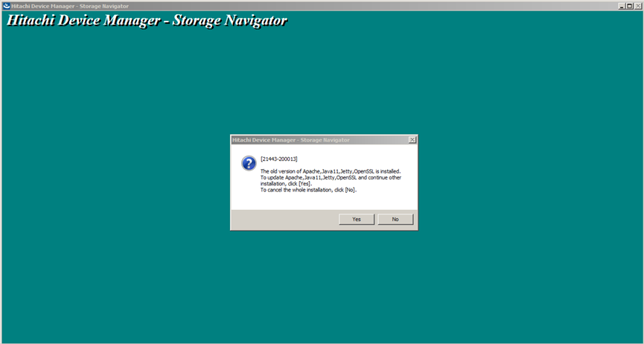Click the line "To cancel the whole installation"
644x344 pixels.
308,191
